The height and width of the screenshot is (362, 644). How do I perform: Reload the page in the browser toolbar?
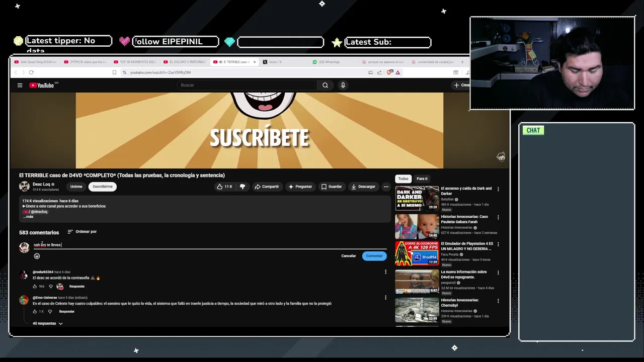pyautogui.click(x=31, y=72)
